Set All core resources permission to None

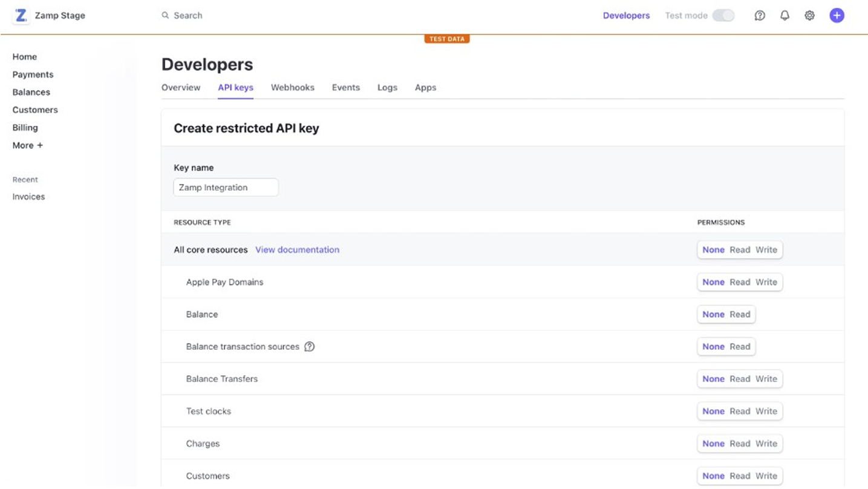tap(713, 250)
